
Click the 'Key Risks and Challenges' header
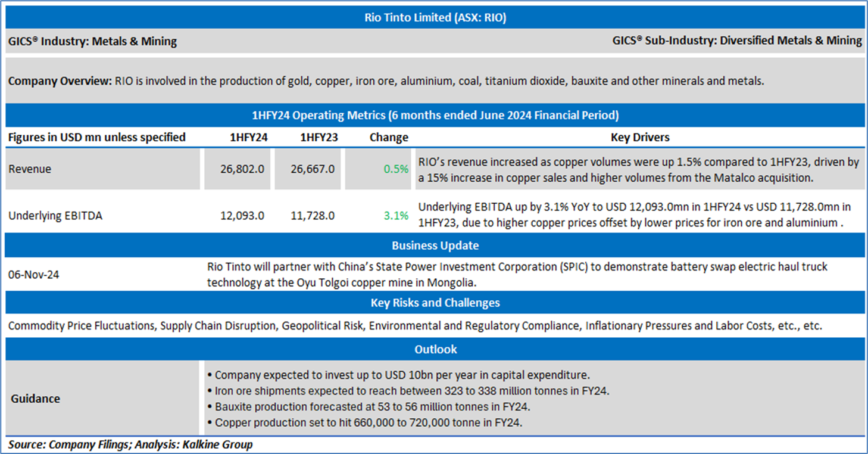pos(435,303)
